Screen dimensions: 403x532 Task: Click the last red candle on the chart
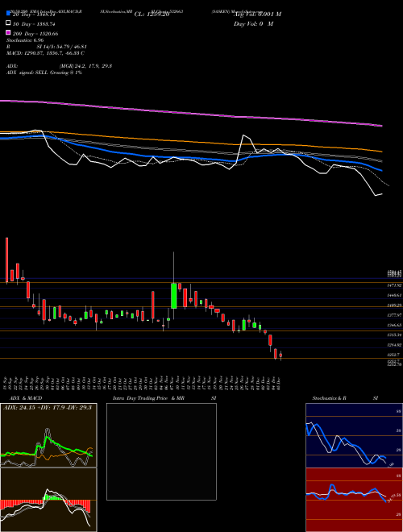click(280, 355)
